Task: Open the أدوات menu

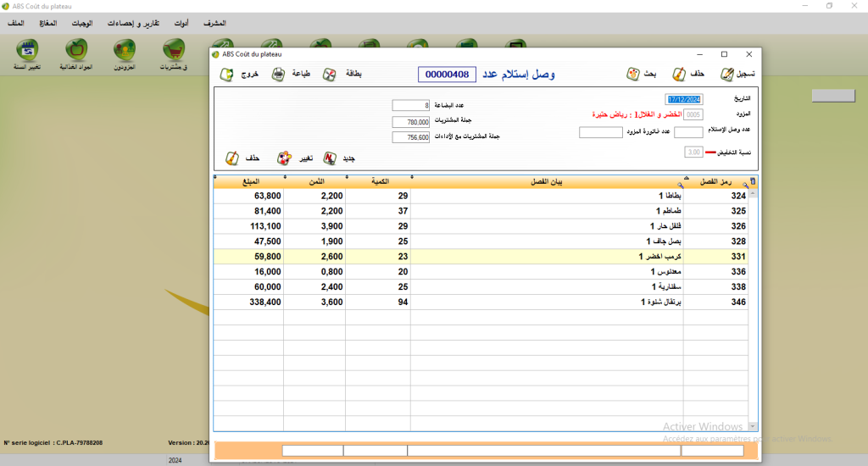Action: [x=181, y=23]
